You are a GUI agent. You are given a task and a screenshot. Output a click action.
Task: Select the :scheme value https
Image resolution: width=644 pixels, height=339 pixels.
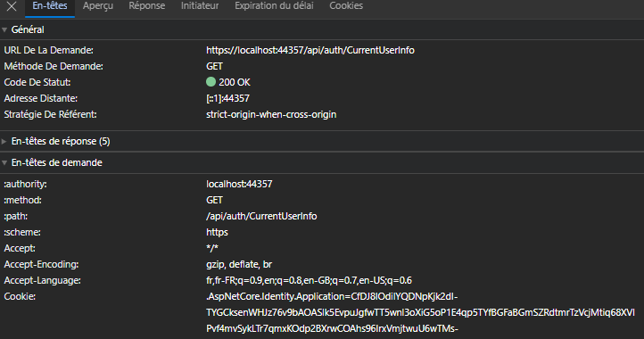coord(217,232)
